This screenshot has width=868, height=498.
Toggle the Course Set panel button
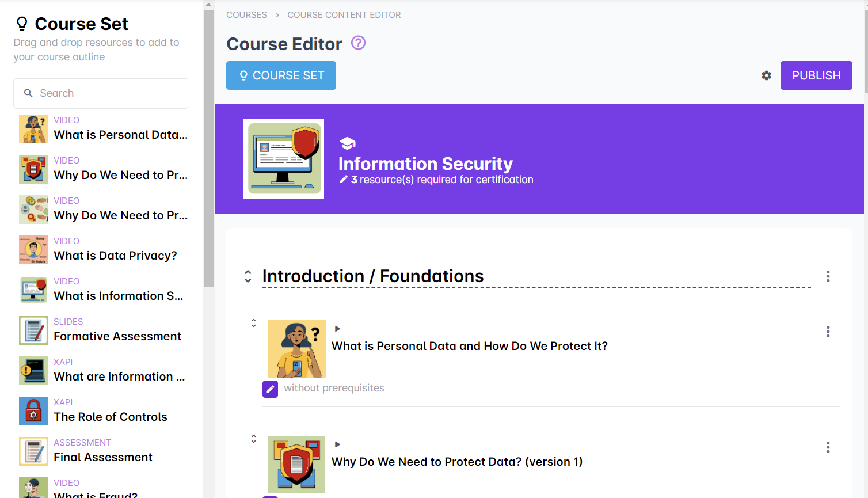tap(281, 75)
